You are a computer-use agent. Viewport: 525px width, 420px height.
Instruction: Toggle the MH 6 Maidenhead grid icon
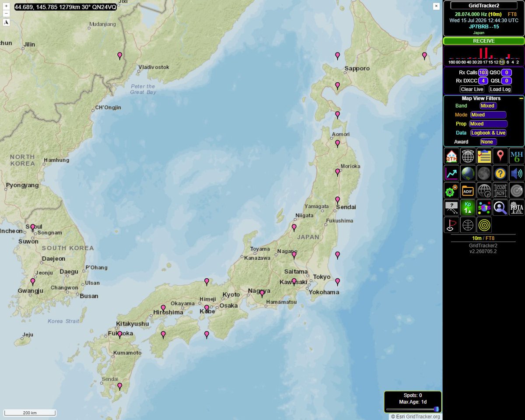pos(517,156)
